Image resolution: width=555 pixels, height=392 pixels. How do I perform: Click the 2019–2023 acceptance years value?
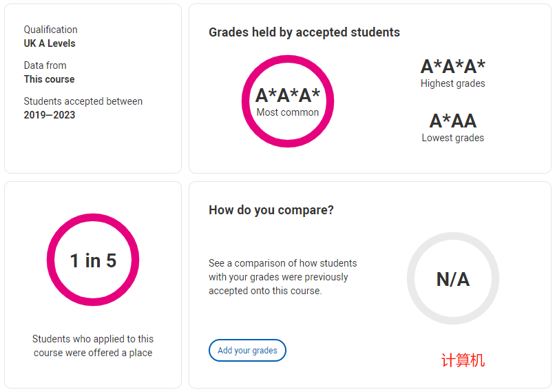pos(50,115)
